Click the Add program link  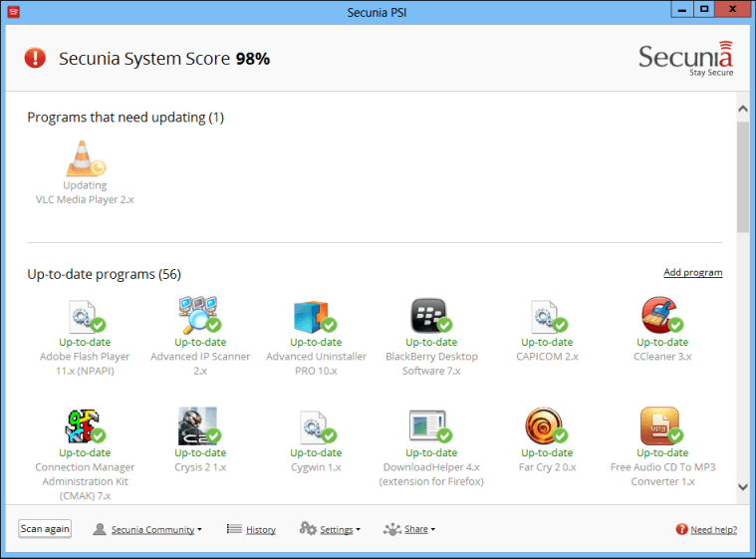click(693, 272)
